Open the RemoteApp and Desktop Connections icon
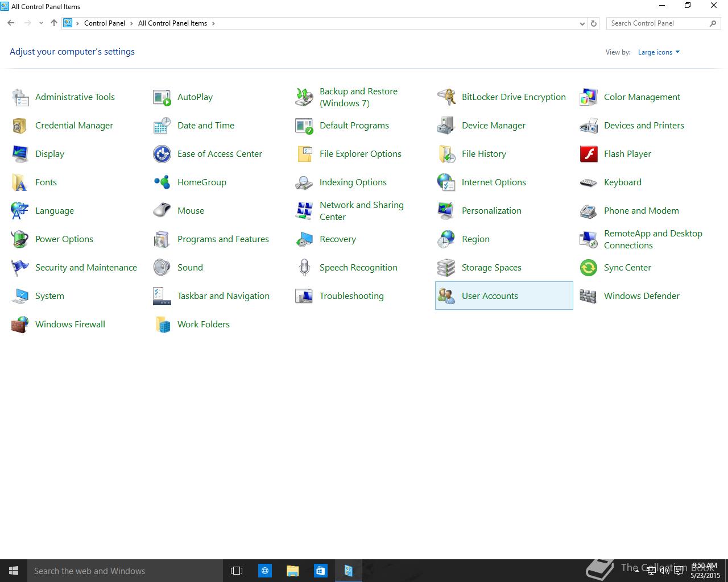The width and height of the screenshot is (728, 582). pyautogui.click(x=589, y=239)
